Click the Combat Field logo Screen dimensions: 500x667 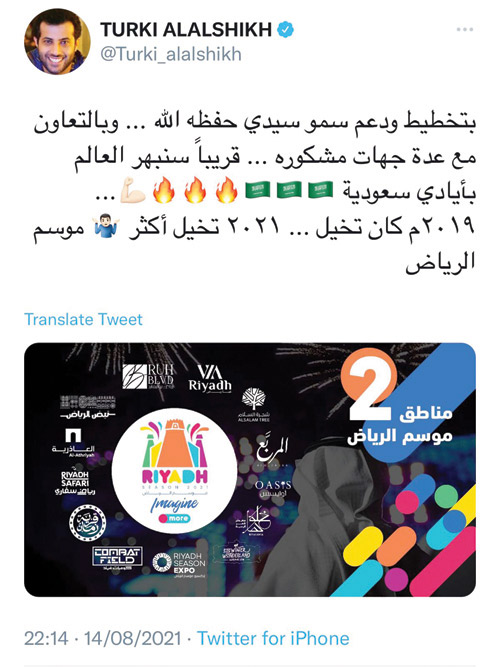(x=117, y=558)
